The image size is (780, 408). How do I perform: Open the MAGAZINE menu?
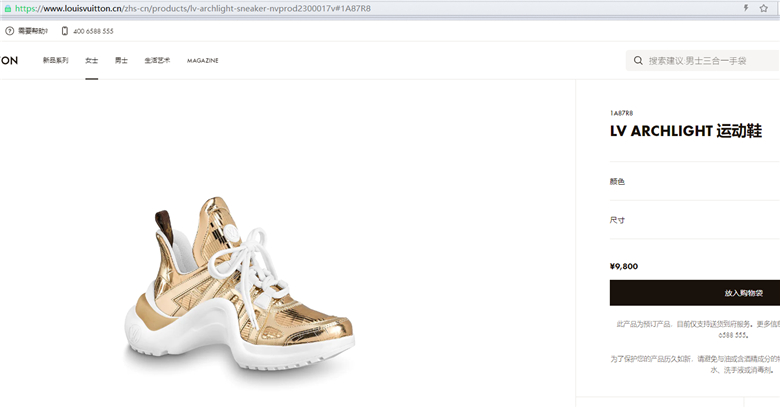pos(202,61)
